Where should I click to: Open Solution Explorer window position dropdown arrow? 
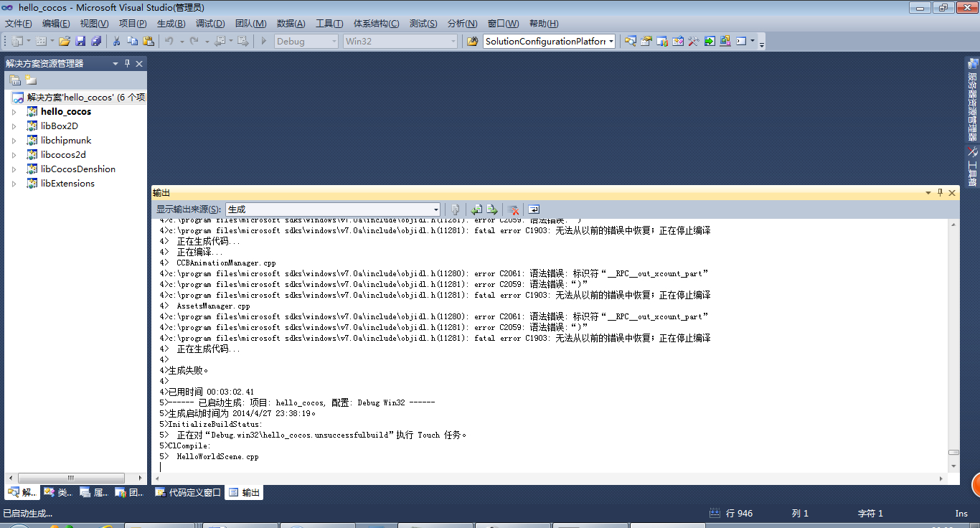tap(116, 63)
